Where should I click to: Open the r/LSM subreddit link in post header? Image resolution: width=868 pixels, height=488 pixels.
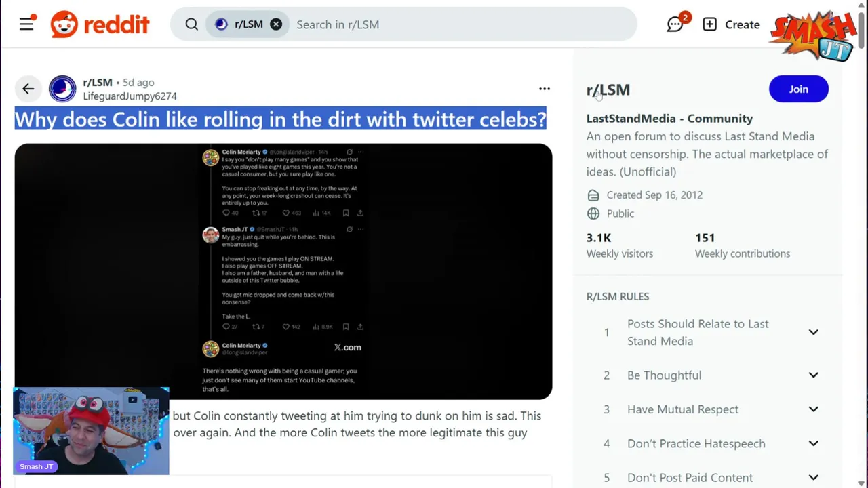(x=98, y=82)
